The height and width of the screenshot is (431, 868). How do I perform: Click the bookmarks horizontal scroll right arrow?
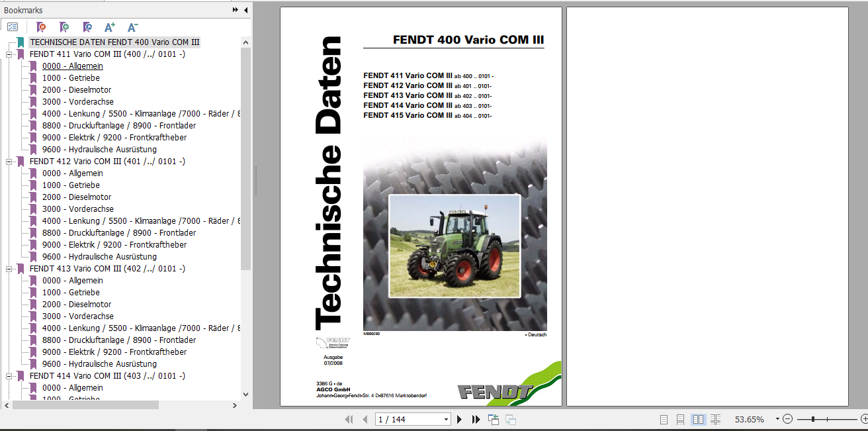click(x=236, y=405)
